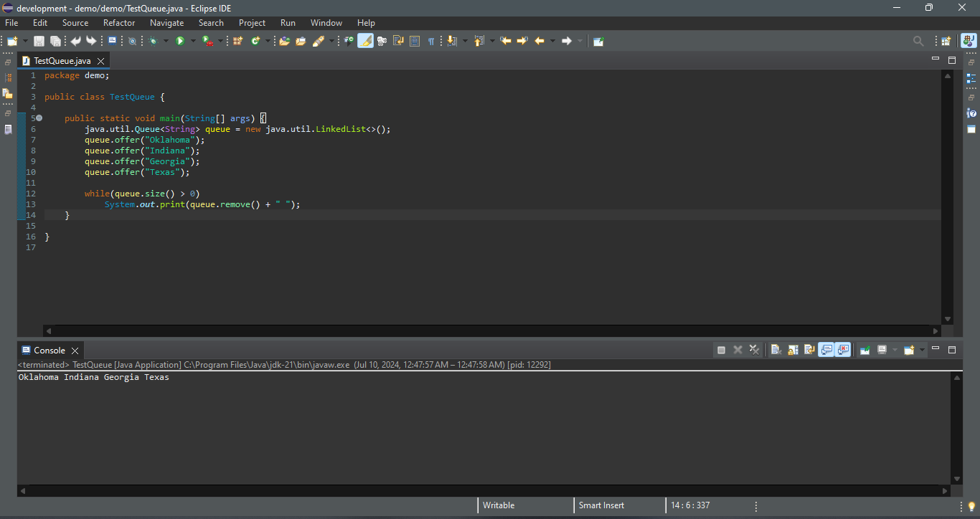Image resolution: width=980 pixels, height=519 pixels.
Task: Click Clear Console icon
Action: tap(776, 350)
